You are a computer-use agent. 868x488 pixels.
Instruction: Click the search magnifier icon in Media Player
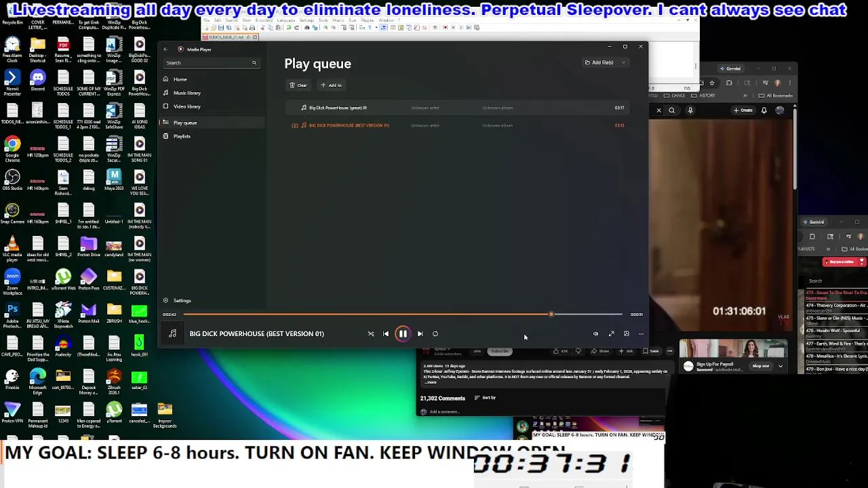(254, 62)
